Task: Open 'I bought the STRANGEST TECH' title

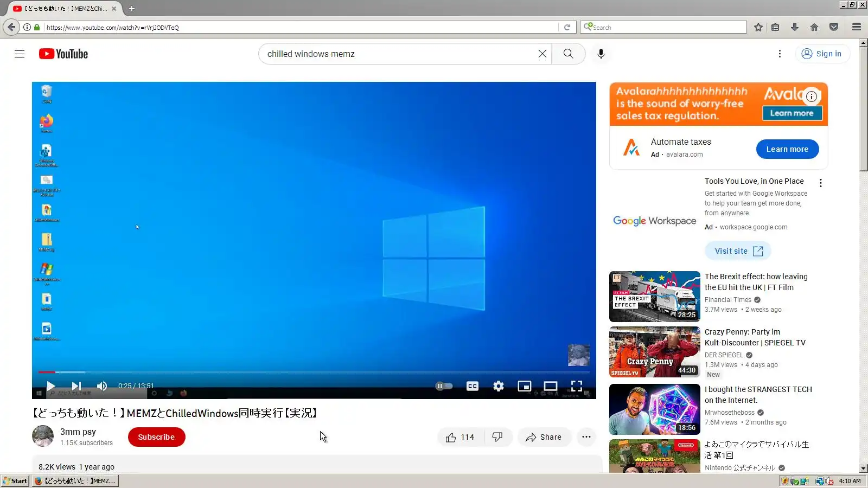Action: 758,395
